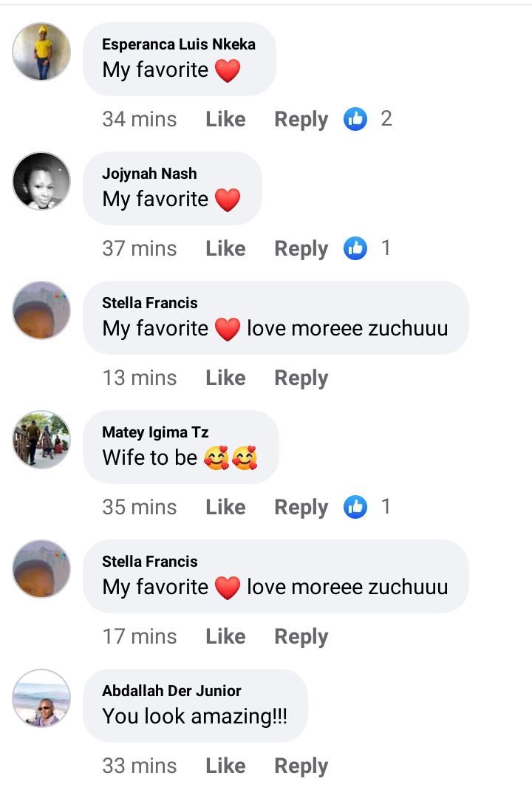The image size is (532, 787).
Task: Like Matey Igima Tz's comment
Action: (225, 508)
